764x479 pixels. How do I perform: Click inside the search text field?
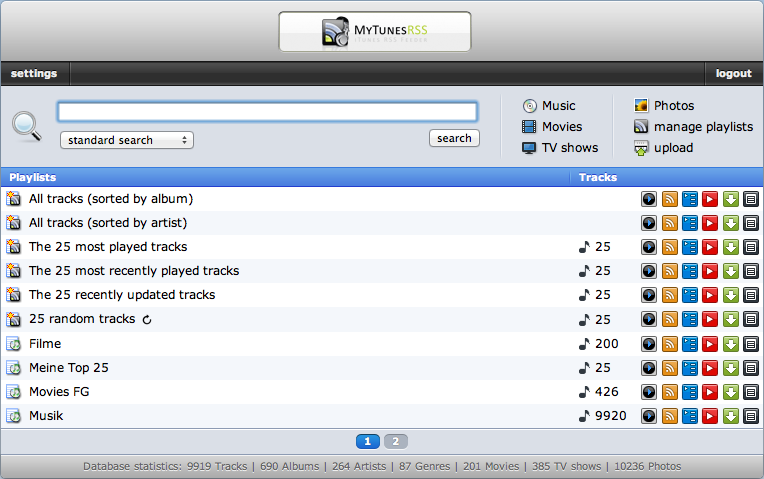pyautogui.click(x=267, y=112)
